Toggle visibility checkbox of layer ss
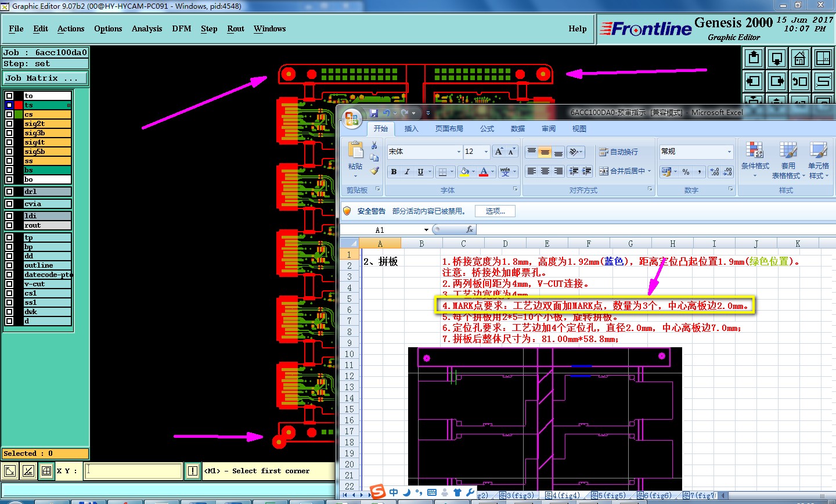Viewport: 836px width, 504px height. [9, 161]
